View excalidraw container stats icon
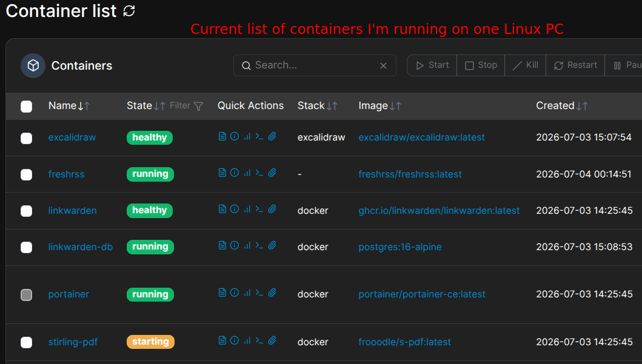The width and height of the screenshot is (642, 364). 247,136
